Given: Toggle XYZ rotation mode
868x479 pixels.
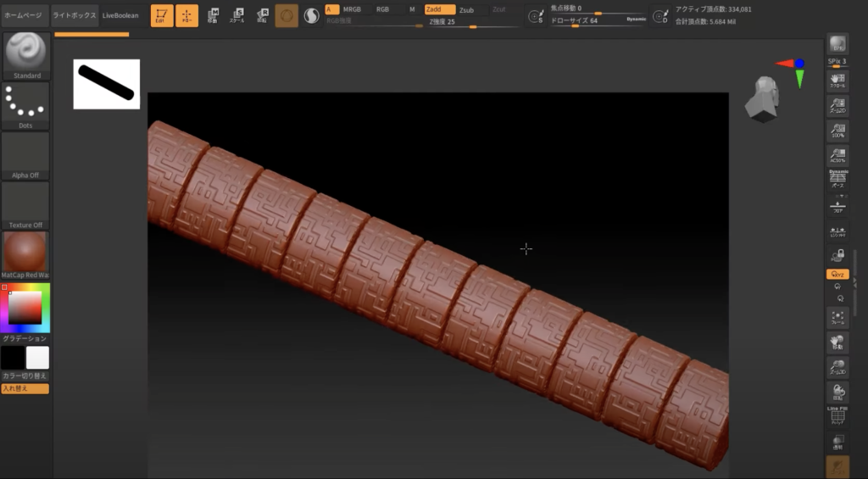Looking at the screenshot, I should point(837,274).
